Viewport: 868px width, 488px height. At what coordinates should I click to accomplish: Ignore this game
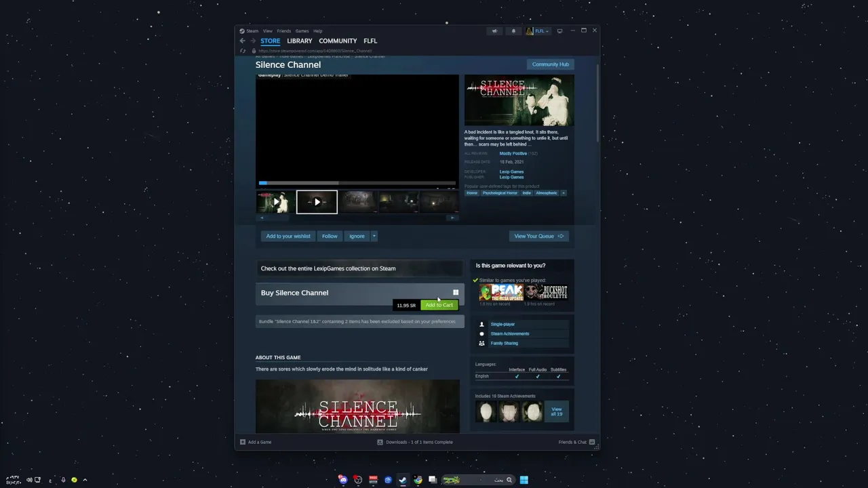pos(357,236)
